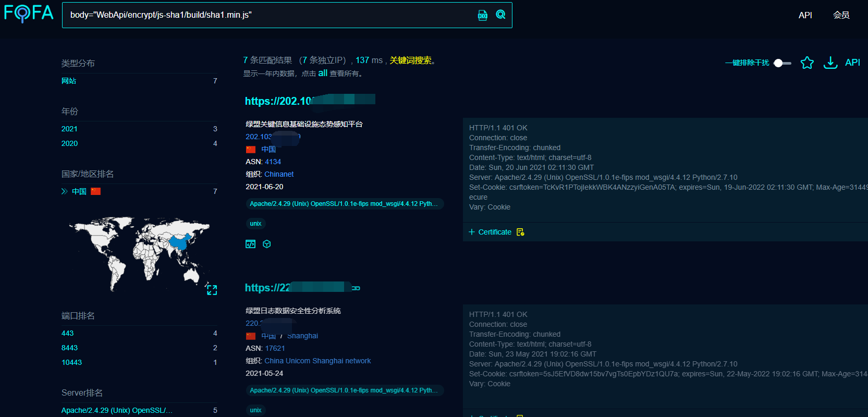Click the 关键词搜索 keyword search text
Image resolution: width=868 pixels, height=417 pixels.
coord(411,60)
